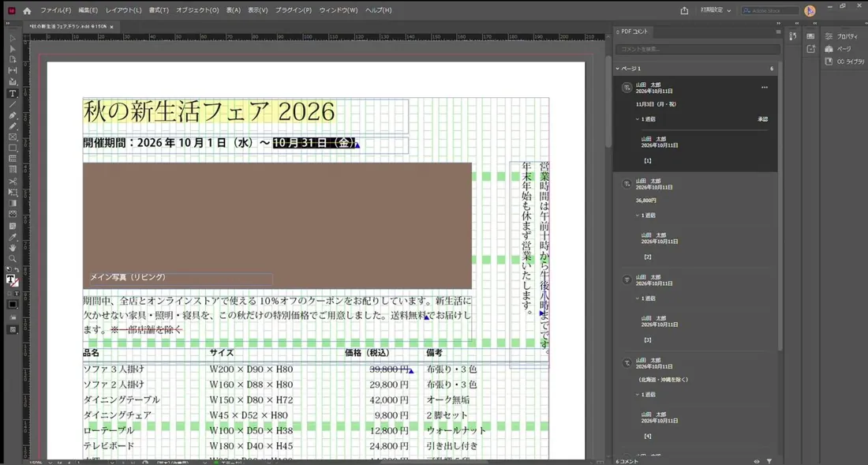The image size is (868, 465).
Task: Open the ファイル(F) menu
Action: pyautogui.click(x=55, y=10)
